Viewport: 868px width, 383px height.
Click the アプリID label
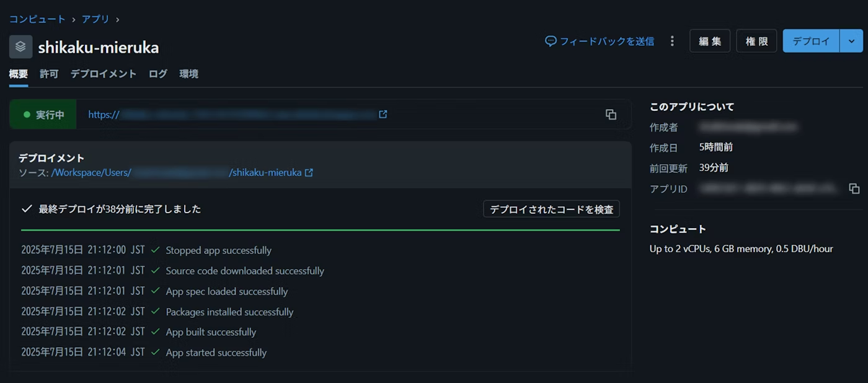[x=668, y=189]
